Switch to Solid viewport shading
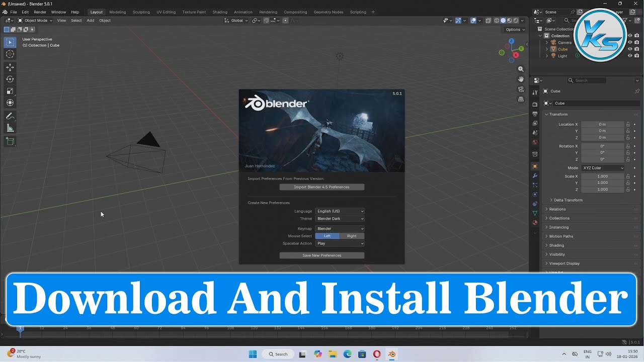 coord(503,21)
